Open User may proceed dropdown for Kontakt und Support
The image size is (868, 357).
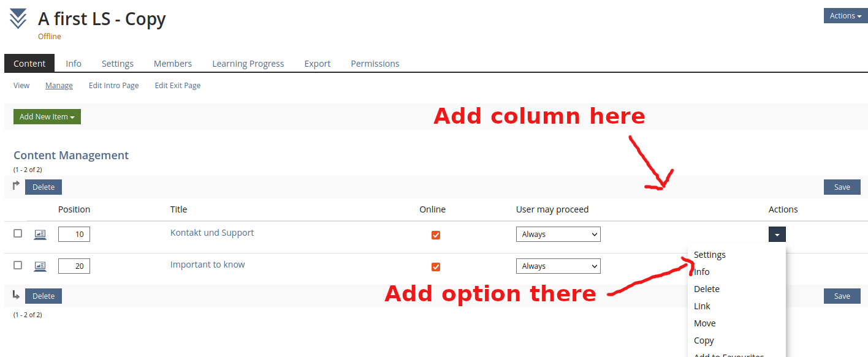click(558, 235)
